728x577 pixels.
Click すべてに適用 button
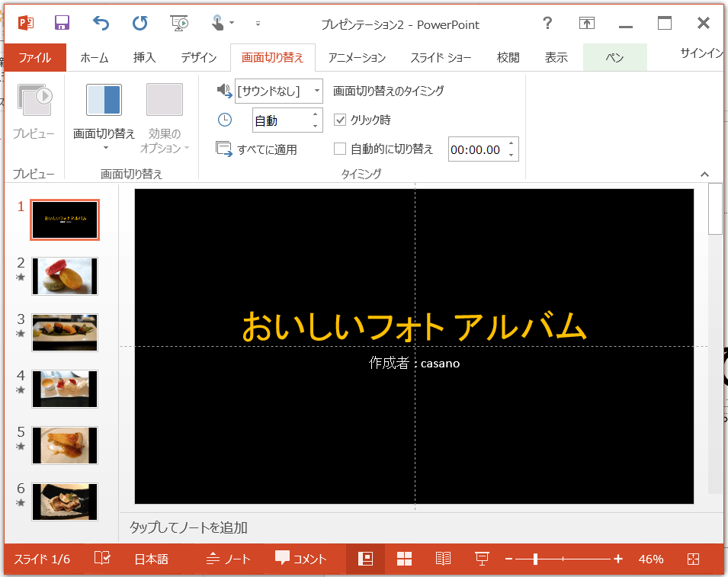[x=257, y=149]
